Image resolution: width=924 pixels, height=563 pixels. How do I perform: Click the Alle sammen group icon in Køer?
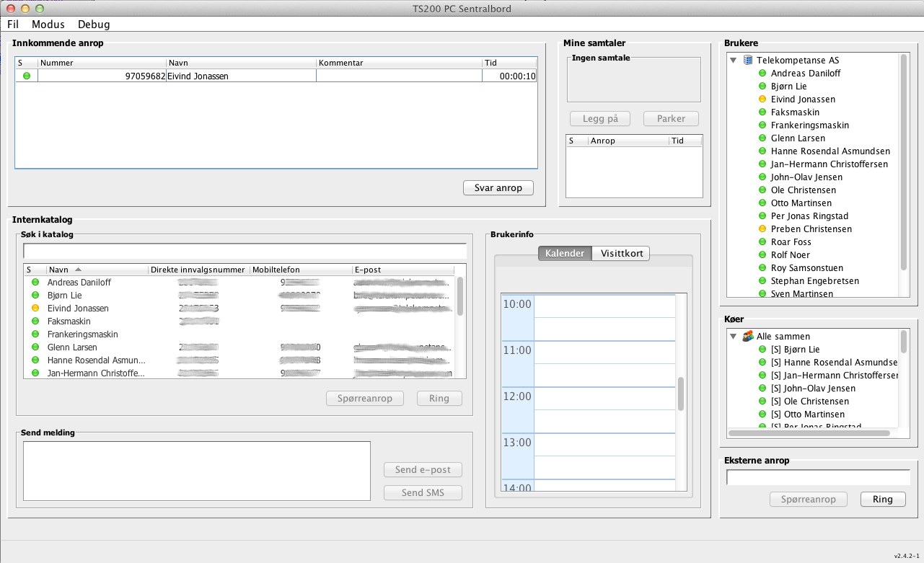[749, 336]
